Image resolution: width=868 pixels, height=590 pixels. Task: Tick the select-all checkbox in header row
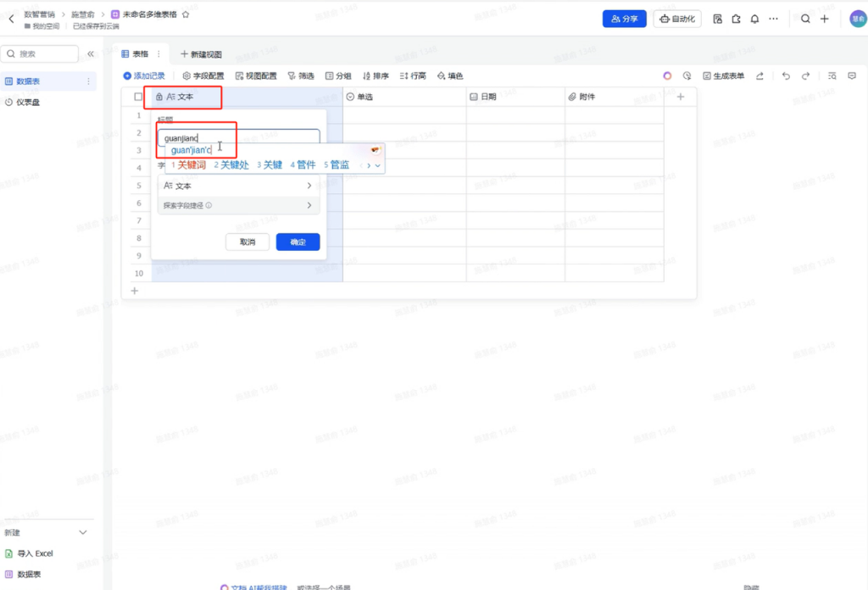138,97
